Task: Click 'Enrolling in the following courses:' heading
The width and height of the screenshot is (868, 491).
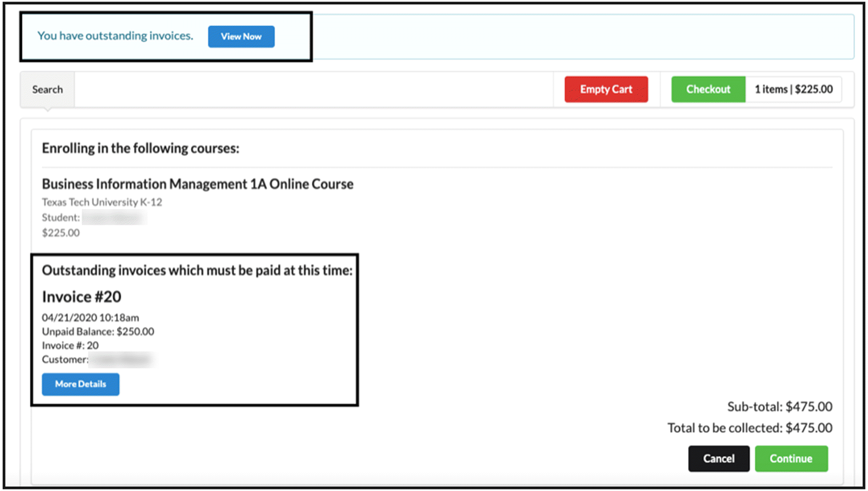Action: (x=141, y=148)
